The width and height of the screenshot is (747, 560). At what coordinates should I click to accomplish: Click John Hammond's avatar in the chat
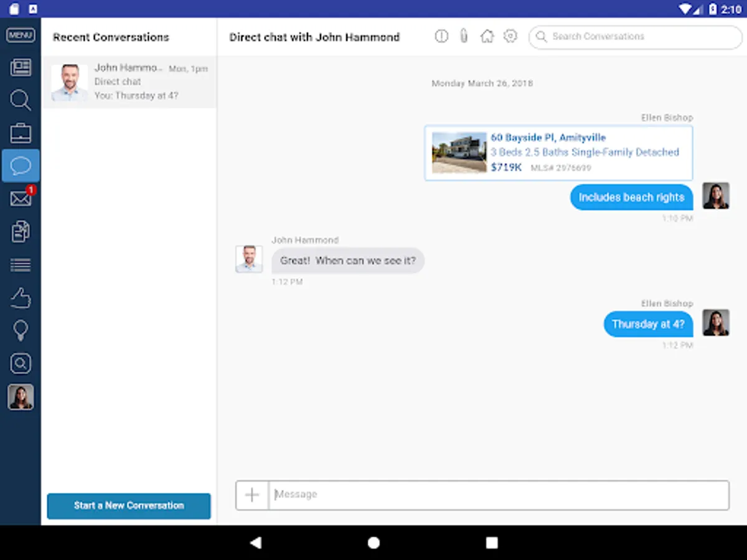coord(249,259)
